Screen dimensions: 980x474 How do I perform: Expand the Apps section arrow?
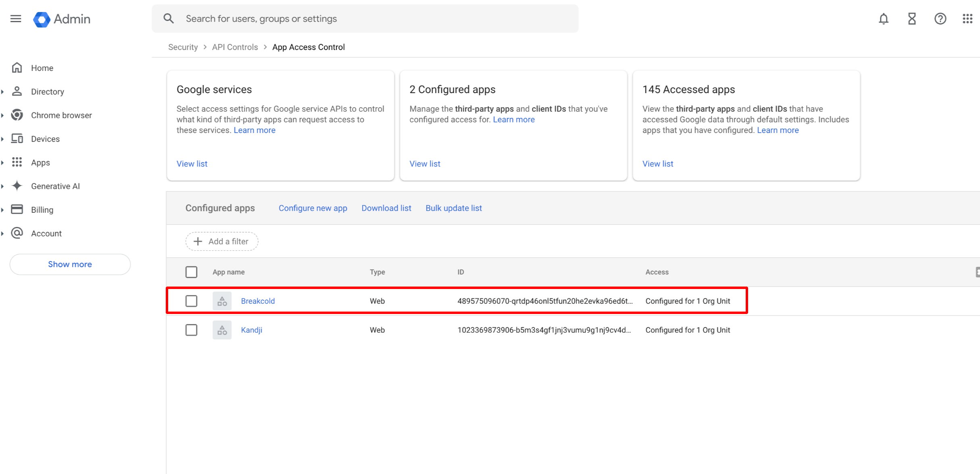pyautogui.click(x=2, y=162)
